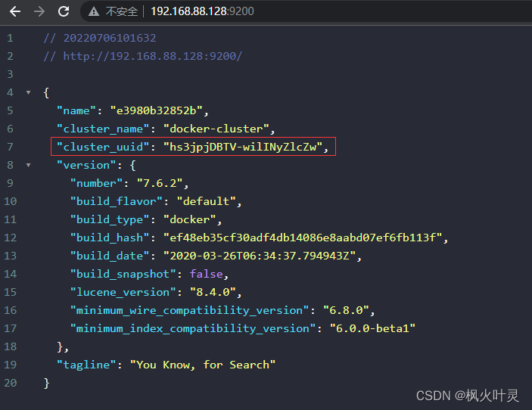532x410 pixels.
Task: Select the boolean value false
Action: (207, 274)
